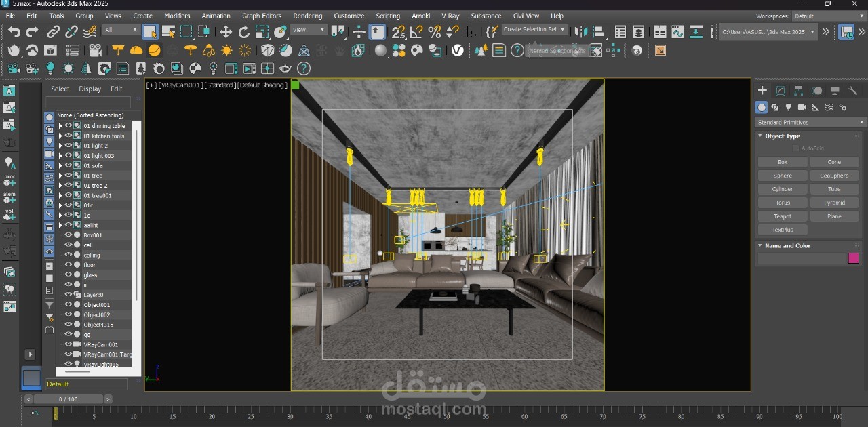Viewport: 868px width, 427px height.
Task: Click the gray material sphere icon
Action: [380, 50]
